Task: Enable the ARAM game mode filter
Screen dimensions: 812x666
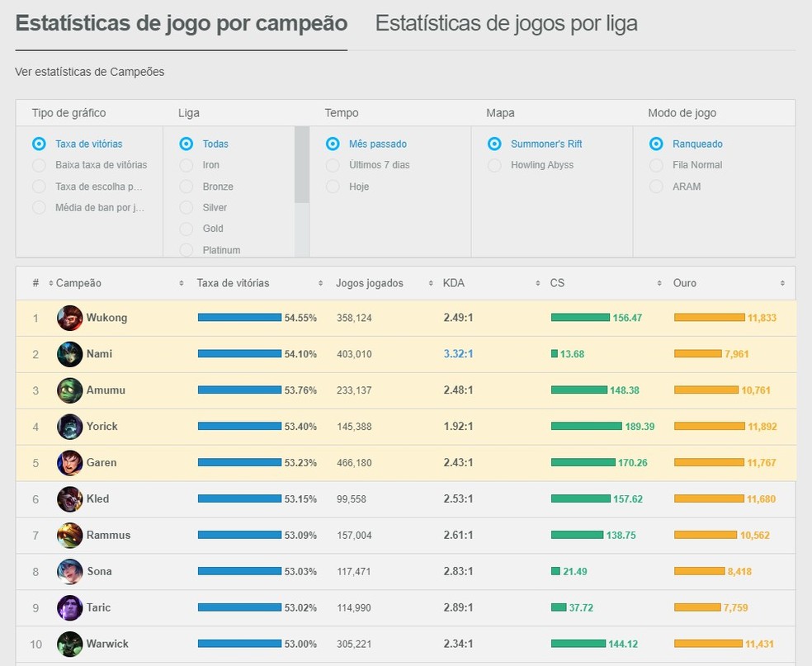Action: (x=657, y=187)
